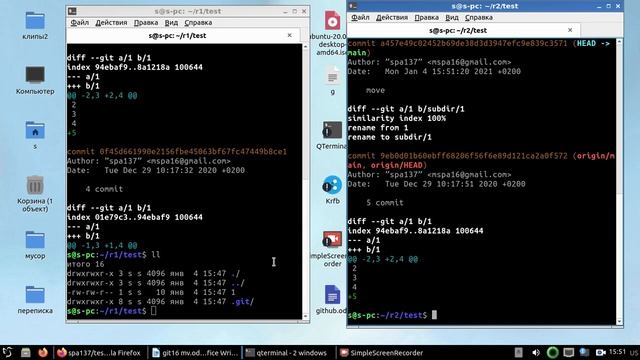Open the text file named g

333,76
